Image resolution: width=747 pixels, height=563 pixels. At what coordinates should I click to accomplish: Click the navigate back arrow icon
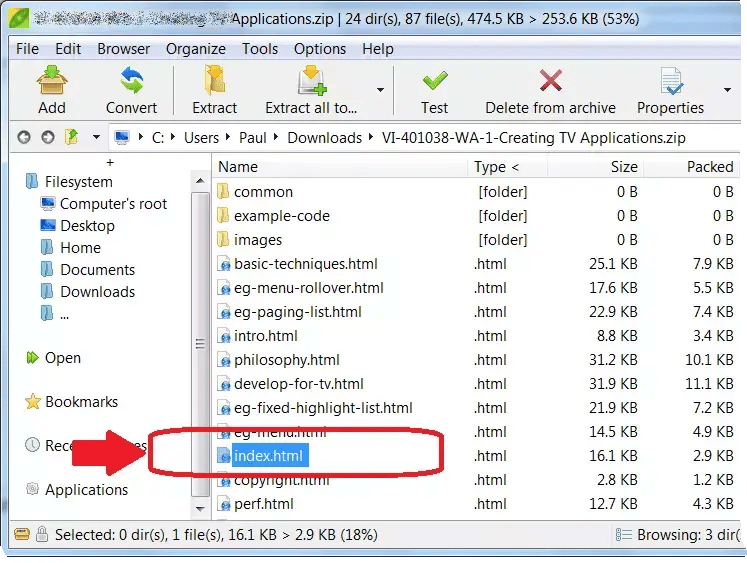click(24, 138)
